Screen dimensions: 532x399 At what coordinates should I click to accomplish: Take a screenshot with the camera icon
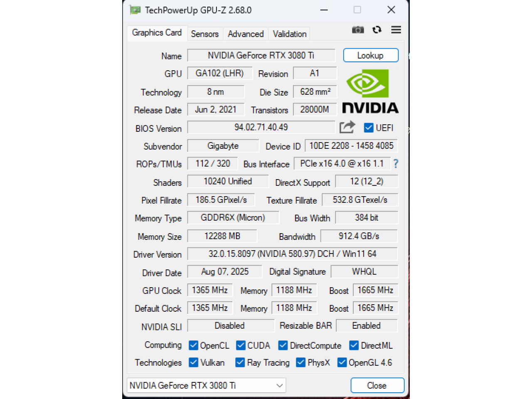(x=358, y=30)
